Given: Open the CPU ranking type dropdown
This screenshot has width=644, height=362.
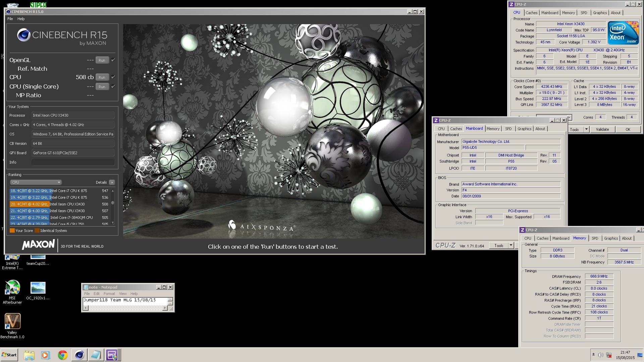Looking at the screenshot, I should tap(36, 182).
